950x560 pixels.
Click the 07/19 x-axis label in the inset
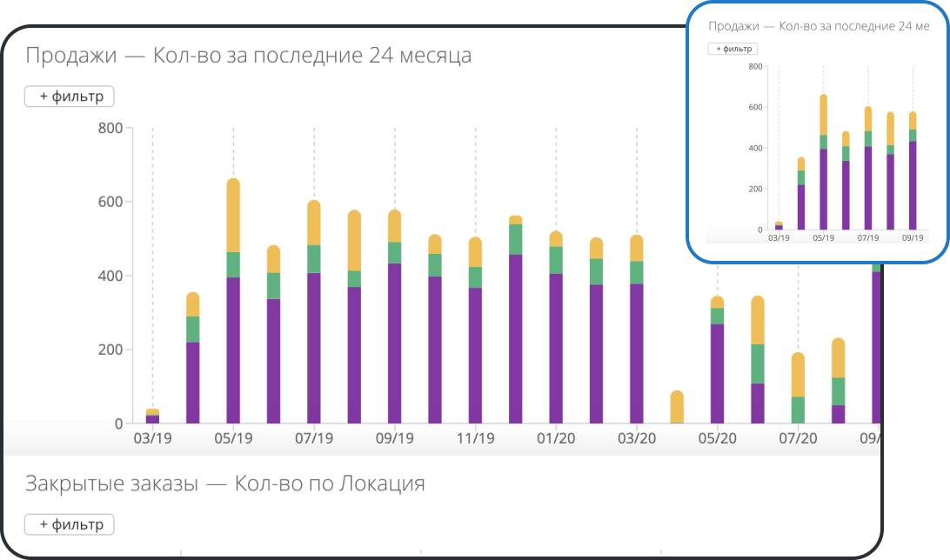(867, 237)
